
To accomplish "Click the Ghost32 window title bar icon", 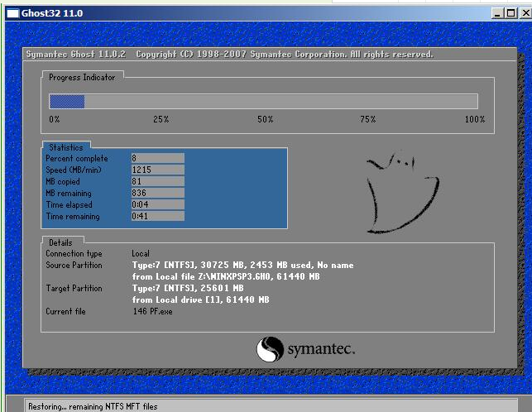I will [x=13, y=13].
